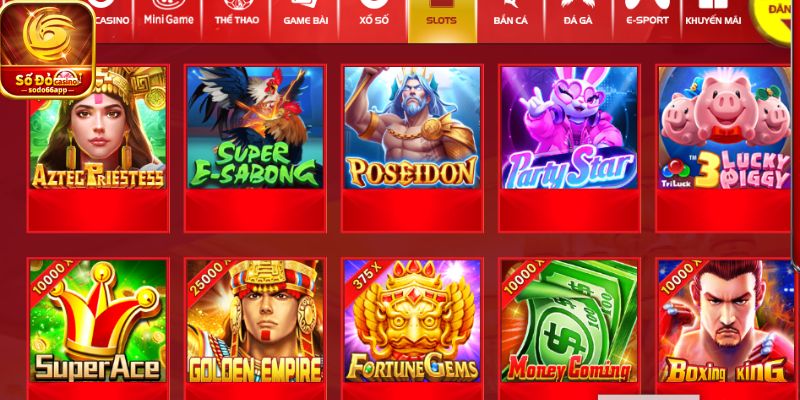Open the Thể Thao category
This screenshot has height=400, width=800.
237,19
